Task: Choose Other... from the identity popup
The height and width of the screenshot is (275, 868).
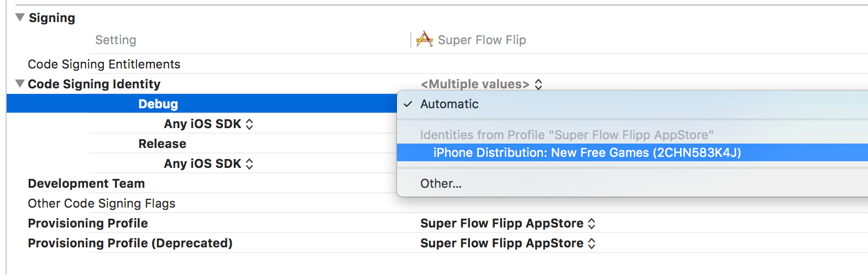Action: tap(441, 184)
